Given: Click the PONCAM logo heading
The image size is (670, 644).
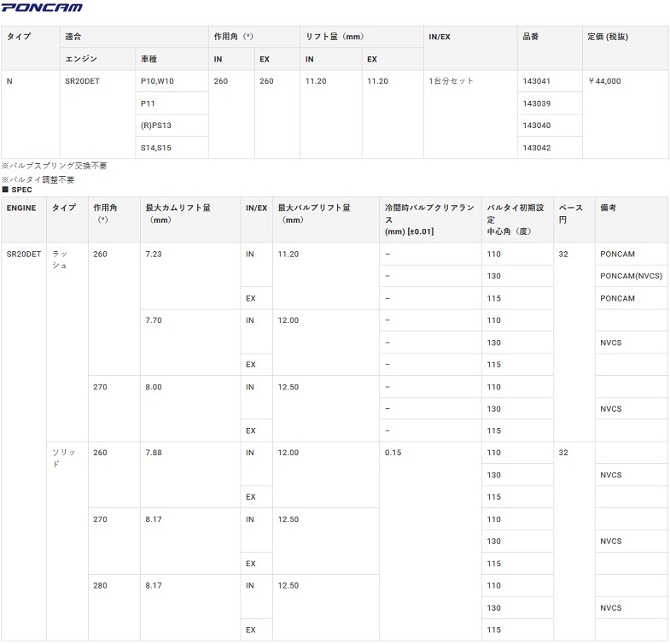Looking at the screenshot, I should coord(42,7).
